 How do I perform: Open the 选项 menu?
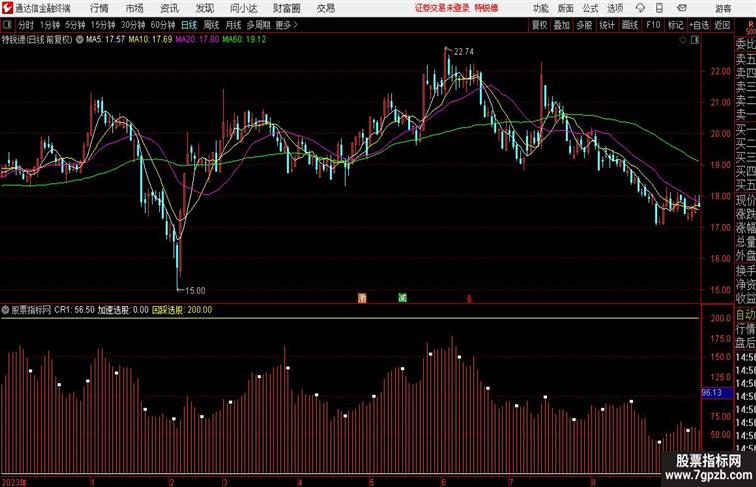point(615,8)
